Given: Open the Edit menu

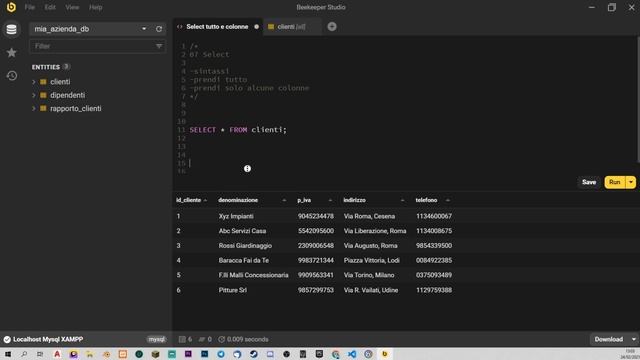Looking at the screenshot, I should point(50,7).
